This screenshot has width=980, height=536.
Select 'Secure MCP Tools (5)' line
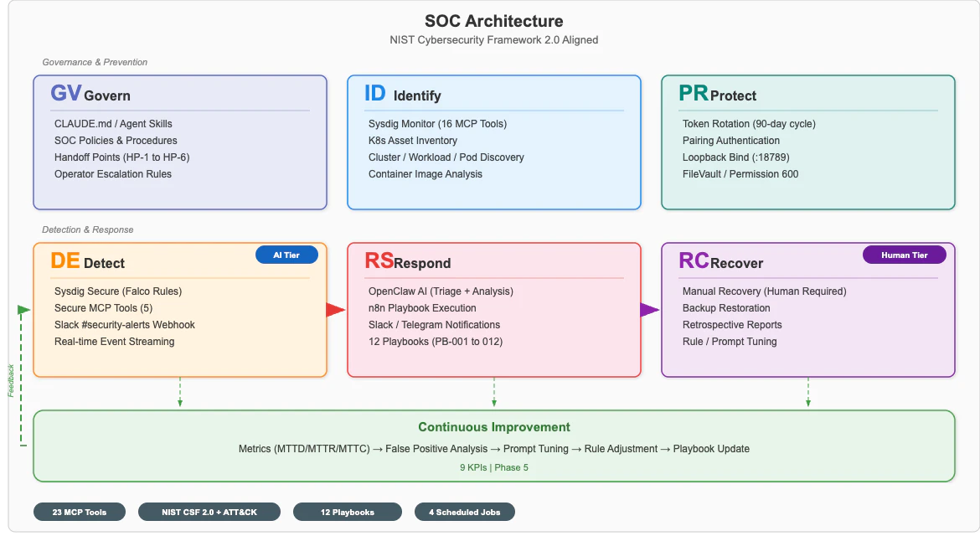tap(103, 308)
